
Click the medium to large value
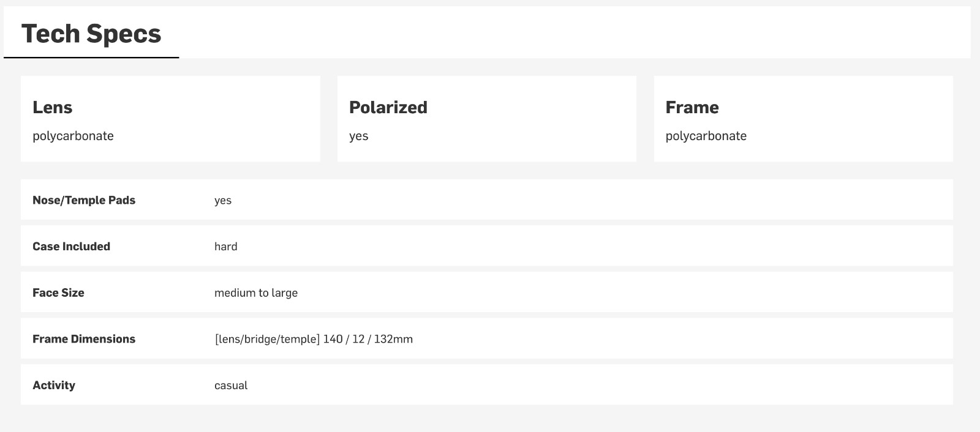[x=256, y=293]
